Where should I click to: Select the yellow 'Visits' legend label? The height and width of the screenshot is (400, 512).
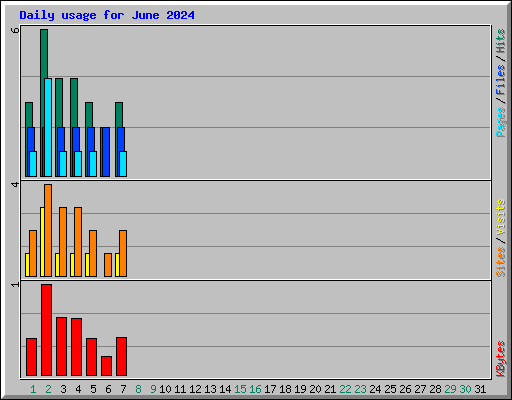click(501, 217)
